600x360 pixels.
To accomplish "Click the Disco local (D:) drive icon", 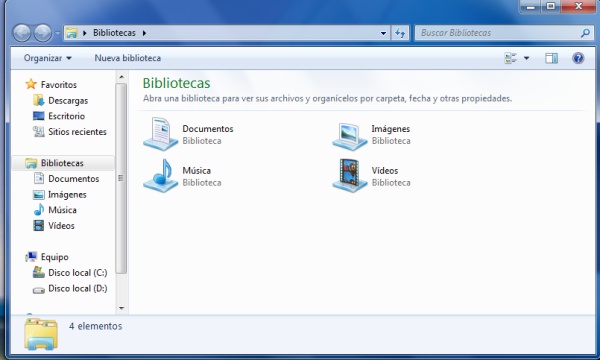I will pos(39,290).
